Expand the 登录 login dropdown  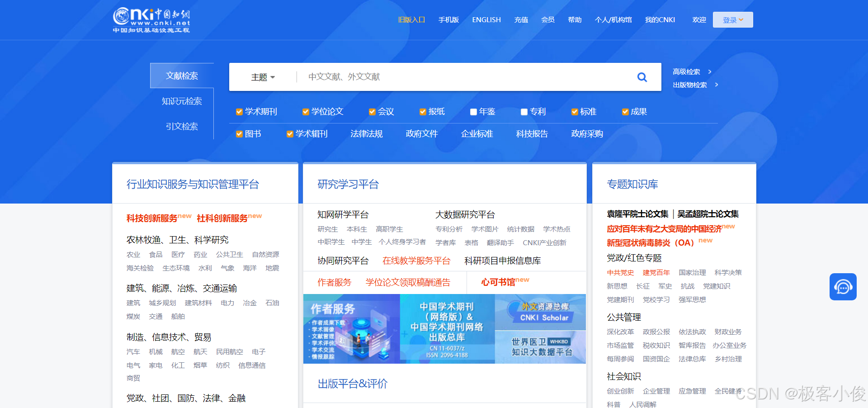pos(733,20)
